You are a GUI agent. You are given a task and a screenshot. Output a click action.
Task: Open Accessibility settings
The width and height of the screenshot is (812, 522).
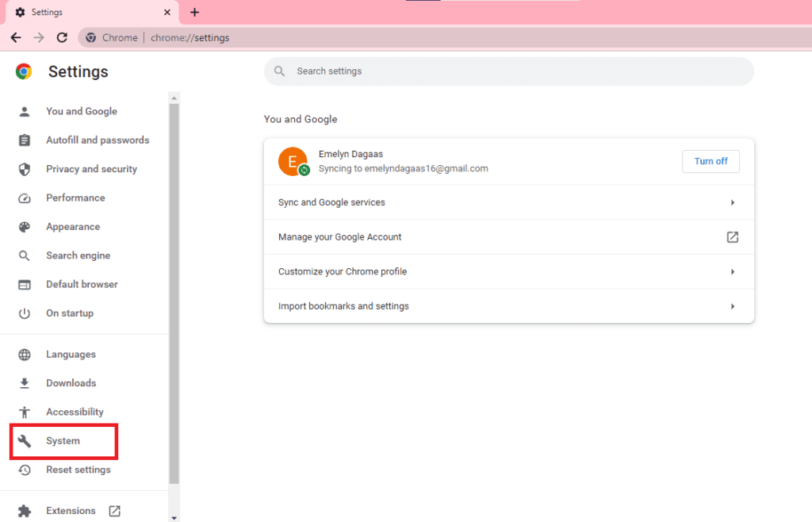coord(75,412)
